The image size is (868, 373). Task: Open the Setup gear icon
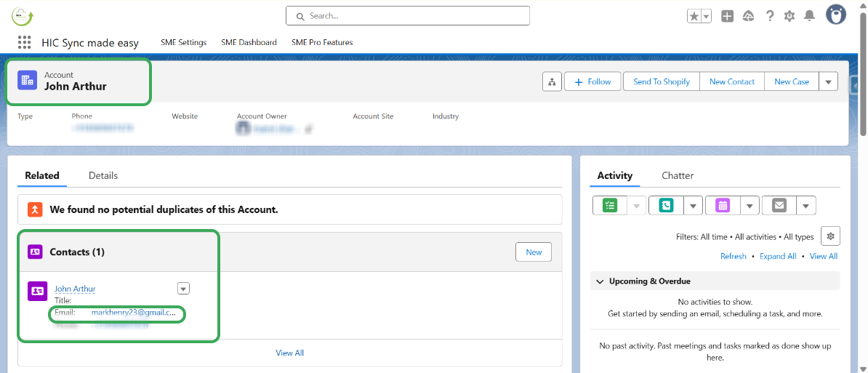(x=789, y=16)
